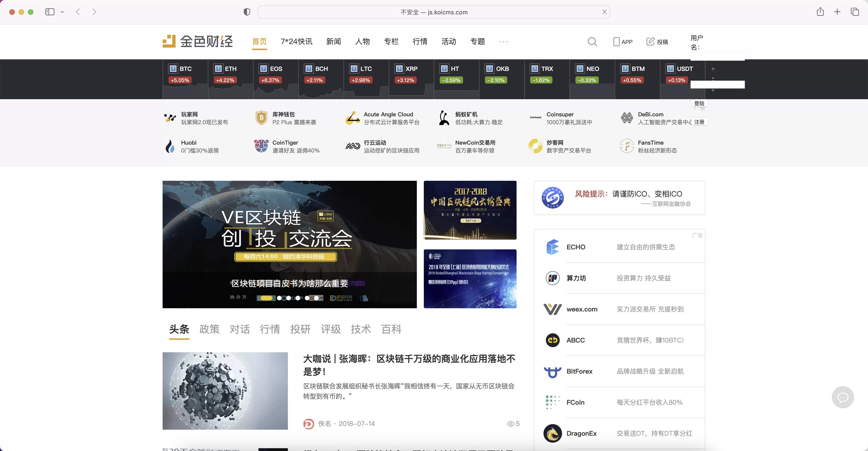Open the sidebar dropdown chevron in Safari toolbar
Screen dimensions: 868x451
tap(62, 12)
